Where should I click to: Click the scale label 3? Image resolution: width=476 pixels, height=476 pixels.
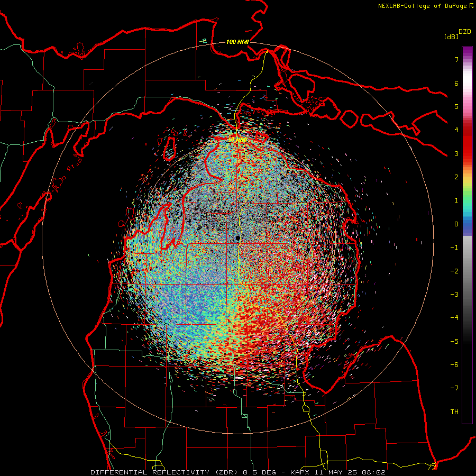(x=456, y=153)
